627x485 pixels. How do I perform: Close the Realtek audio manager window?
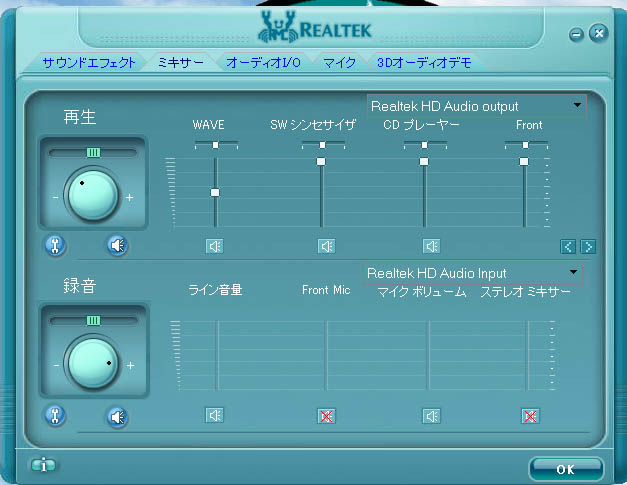pos(599,33)
